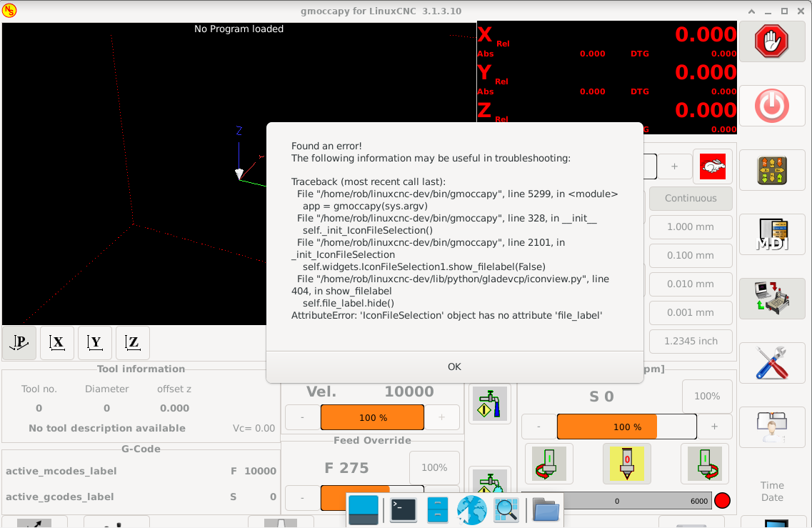Open the terminal from the dock
The width and height of the screenshot is (812, 528).
tap(404, 510)
